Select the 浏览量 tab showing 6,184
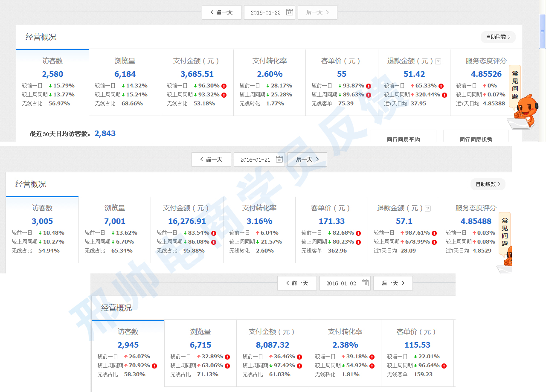This screenshot has width=546, height=392. [x=125, y=82]
